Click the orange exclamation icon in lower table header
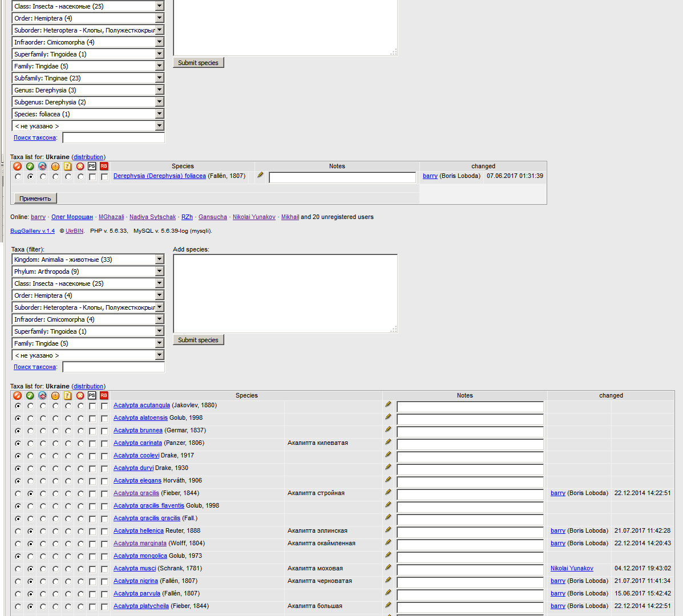This screenshot has height=616, width=683. point(55,395)
